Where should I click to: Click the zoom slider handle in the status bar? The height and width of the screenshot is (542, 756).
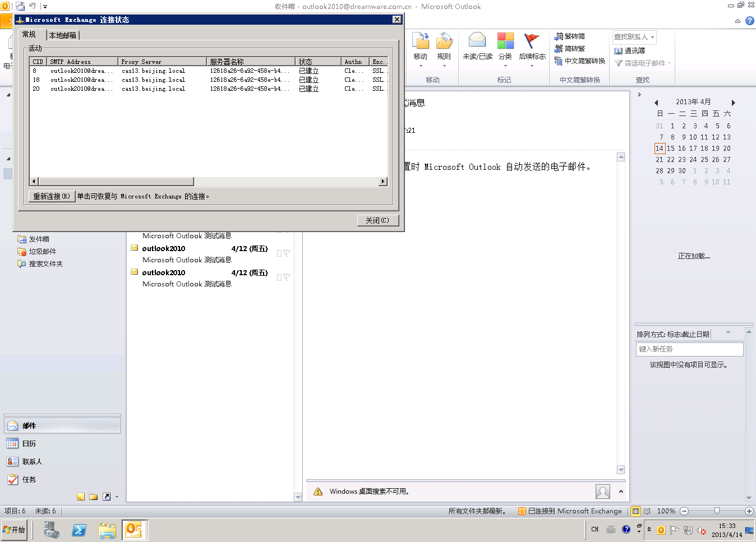[717, 511]
